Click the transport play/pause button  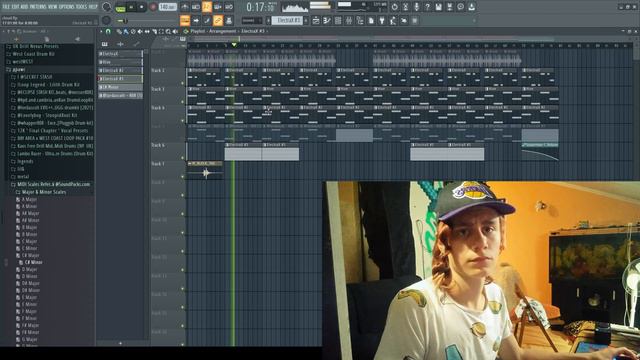pyautogui.click(x=131, y=7)
